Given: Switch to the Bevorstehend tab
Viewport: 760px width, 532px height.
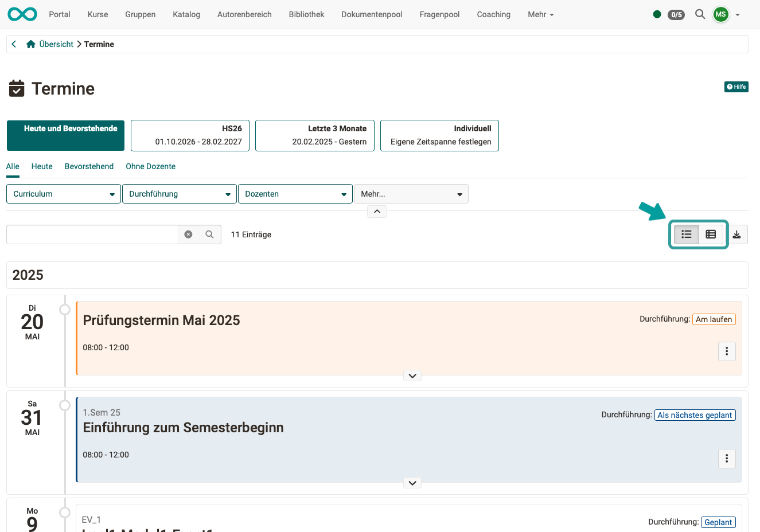Looking at the screenshot, I should click(89, 166).
